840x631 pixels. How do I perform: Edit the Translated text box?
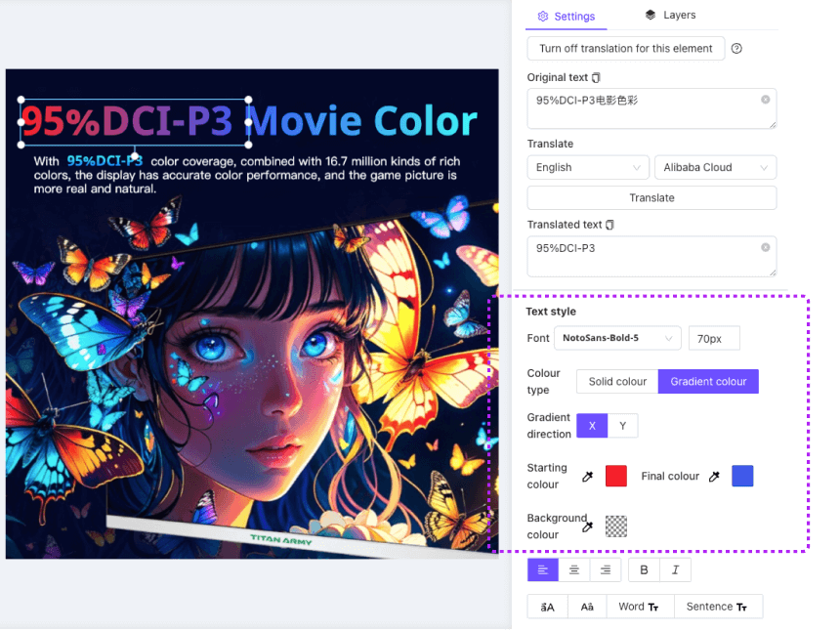(x=651, y=256)
